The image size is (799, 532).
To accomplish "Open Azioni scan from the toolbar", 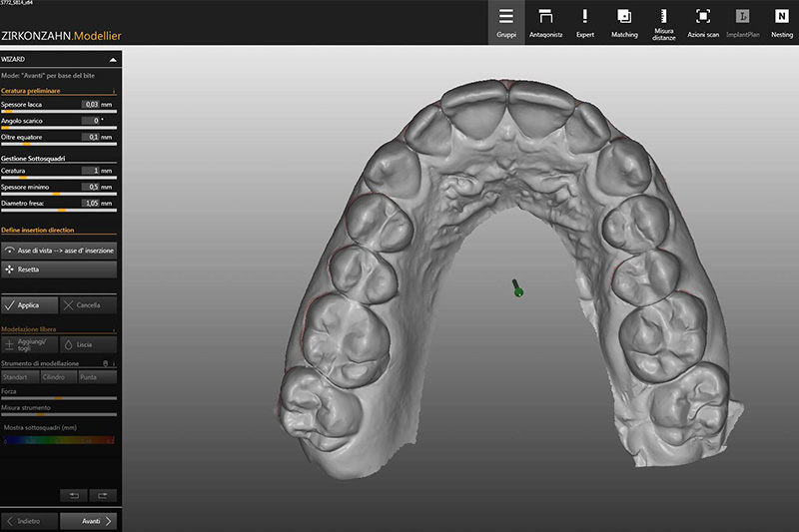I will point(702,24).
